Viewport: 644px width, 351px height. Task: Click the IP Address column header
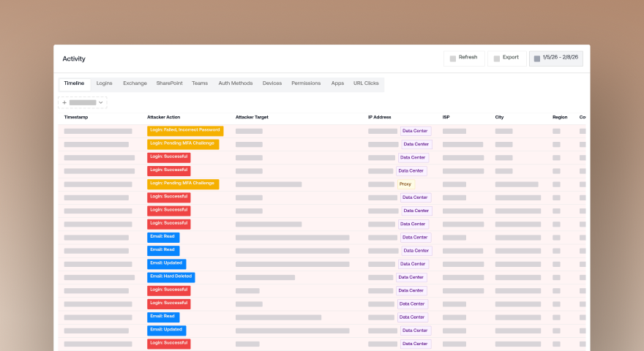(x=380, y=117)
